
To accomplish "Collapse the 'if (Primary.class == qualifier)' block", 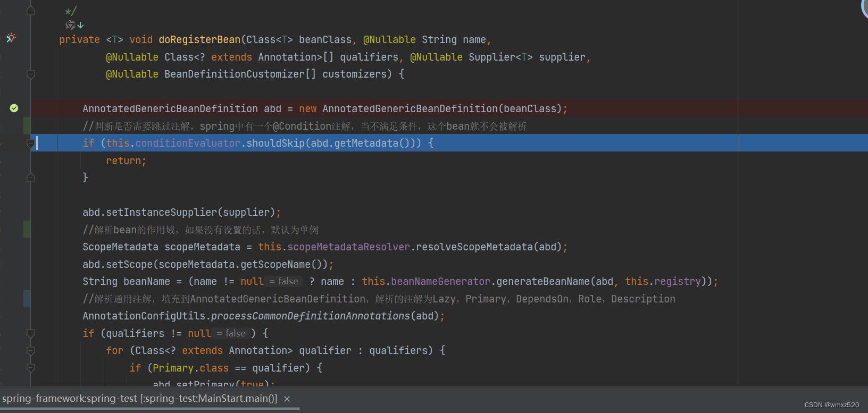I will click(31, 368).
